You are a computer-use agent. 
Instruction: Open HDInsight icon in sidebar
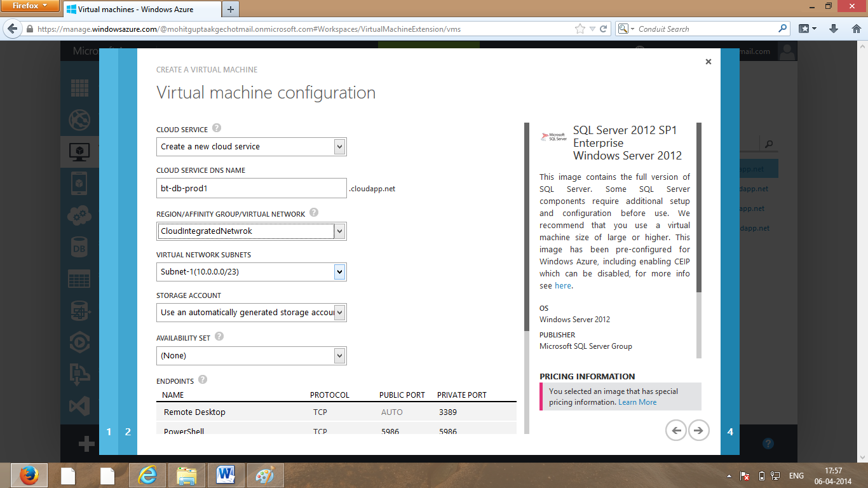[79, 311]
